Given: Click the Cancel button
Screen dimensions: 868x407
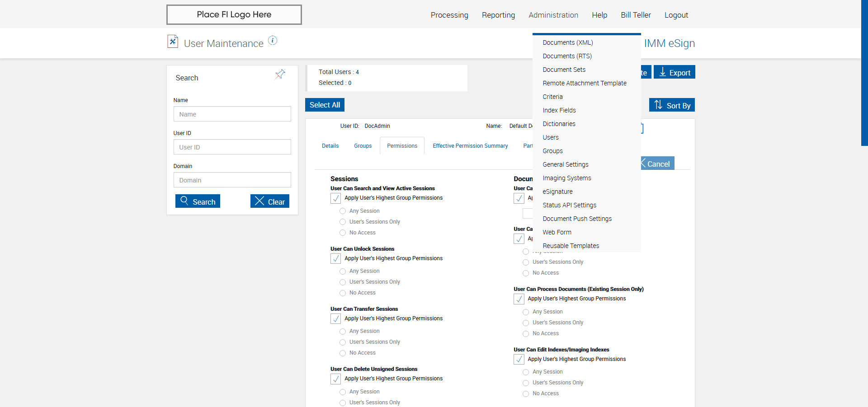Looking at the screenshot, I should coord(657,164).
